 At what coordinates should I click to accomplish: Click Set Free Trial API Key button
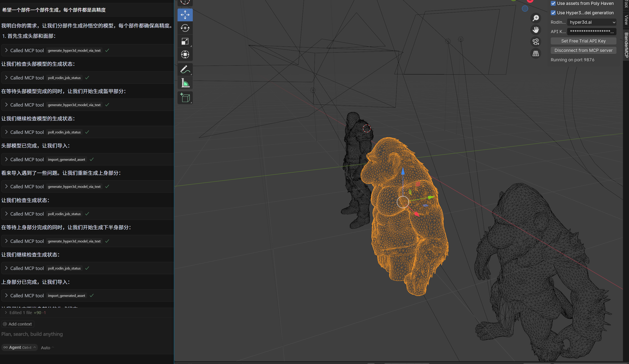tap(583, 41)
